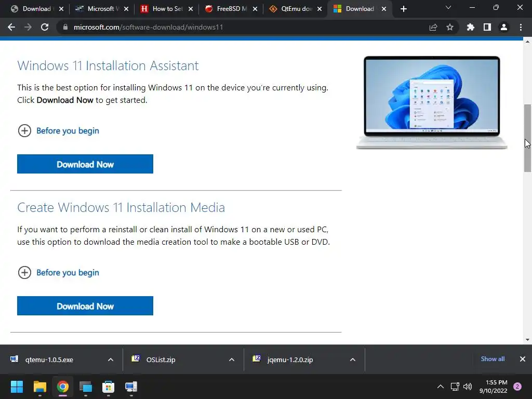The image size is (532, 399).
Task: Open the Windows Start menu
Action: 17,387
